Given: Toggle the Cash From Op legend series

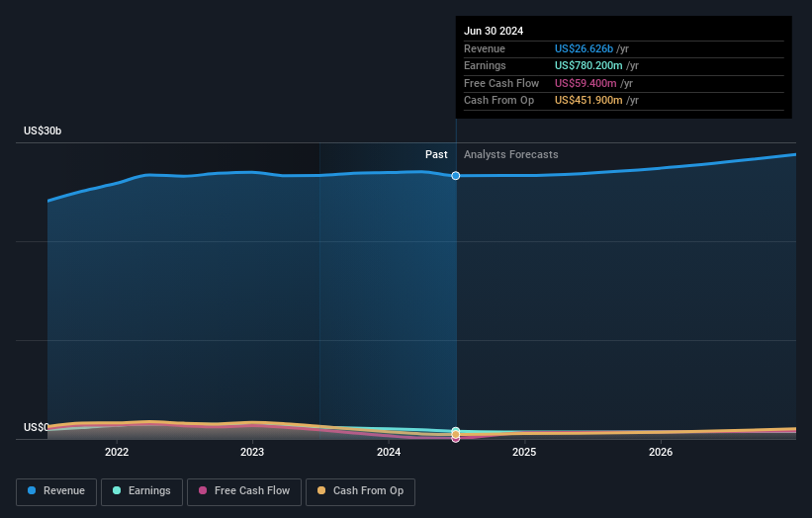Looking at the screenshot, I should (x=360, y=491).
